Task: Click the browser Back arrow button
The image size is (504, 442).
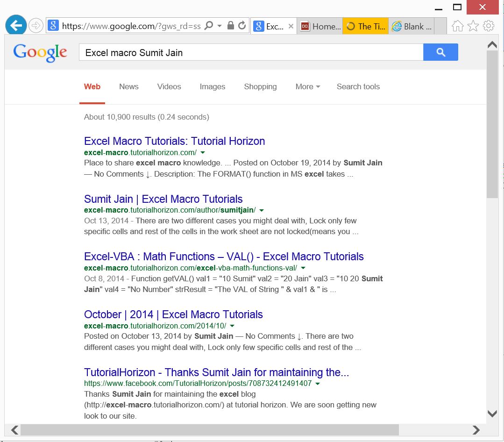Action: pyautogui.click(x=16, y=25)
